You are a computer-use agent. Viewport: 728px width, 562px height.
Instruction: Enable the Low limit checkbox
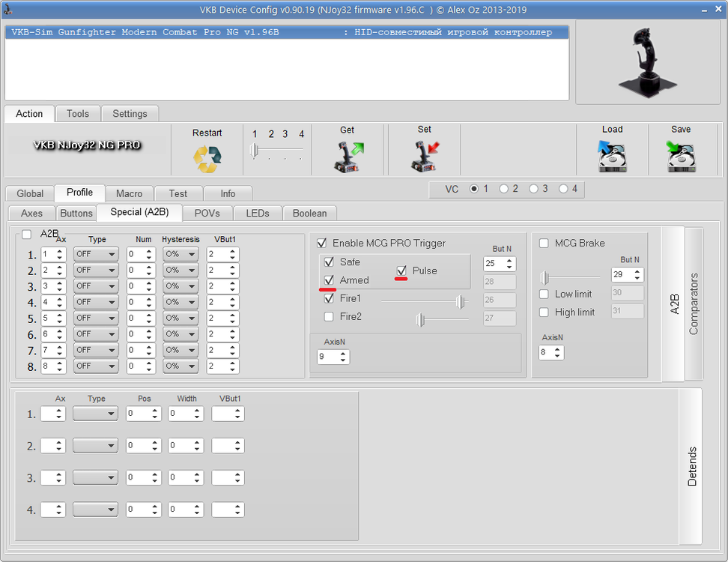pos(544,294)
